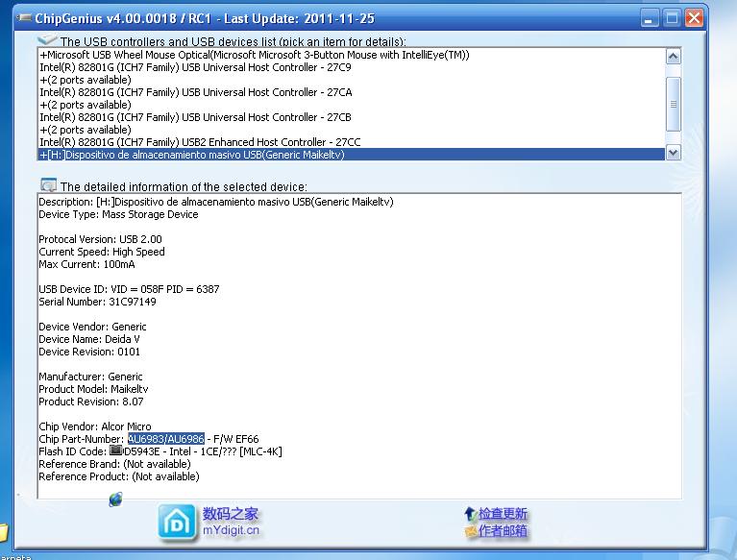Click the USB Device ID VID/PID line
Screen dimensions: 737x560
(129, 289)
